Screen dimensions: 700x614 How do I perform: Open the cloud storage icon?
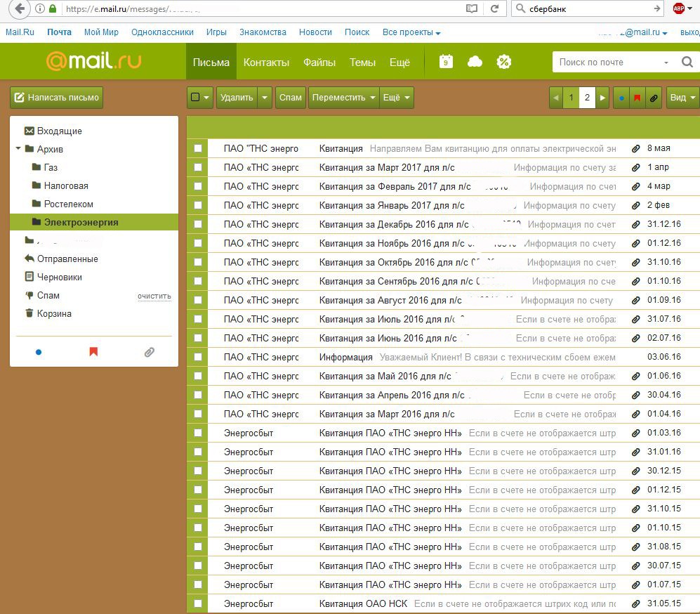[475, 62]
